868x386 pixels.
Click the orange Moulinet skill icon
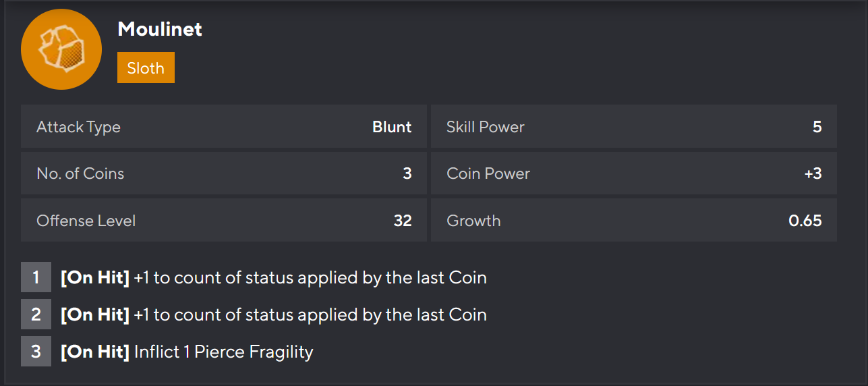[x=61, y=49]
